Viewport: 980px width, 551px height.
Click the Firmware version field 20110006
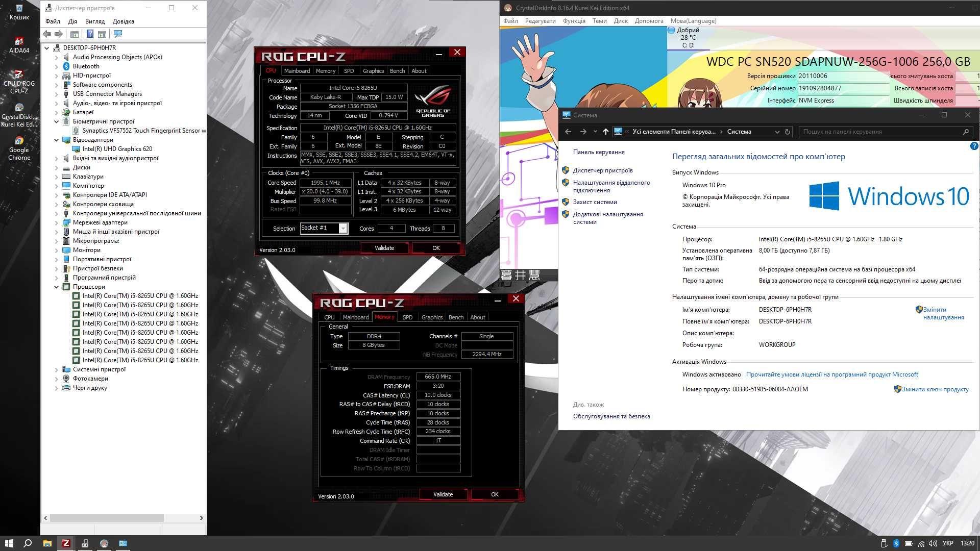[843, 76]
